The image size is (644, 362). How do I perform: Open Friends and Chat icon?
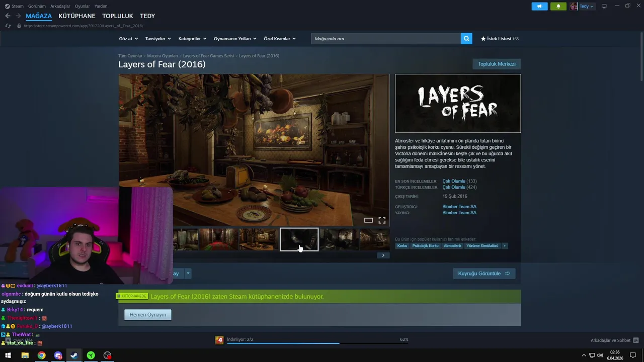(x=636, y=340)
